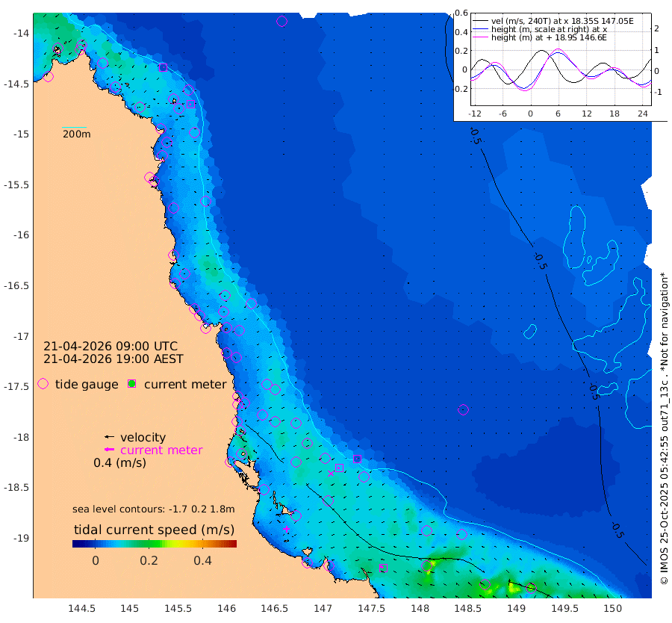
Task: Select the current meter square near 14.7S 145.6E
Action: click(190, 104)
